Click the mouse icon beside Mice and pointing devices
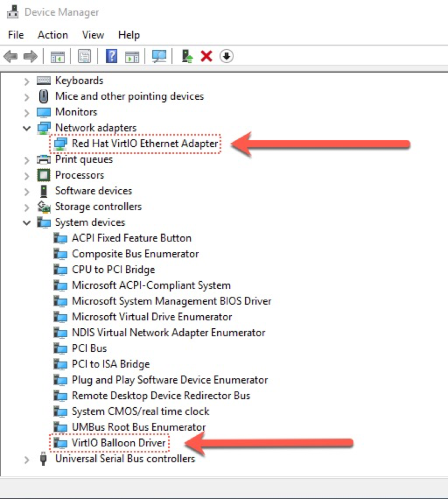The width and height of the screenshot is (448, 499). point(44,96)
